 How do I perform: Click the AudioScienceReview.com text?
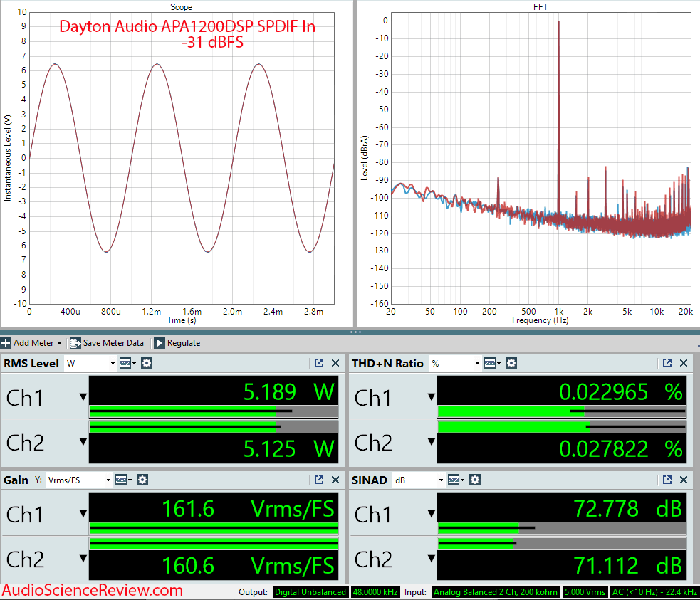[x=93, y=590]
